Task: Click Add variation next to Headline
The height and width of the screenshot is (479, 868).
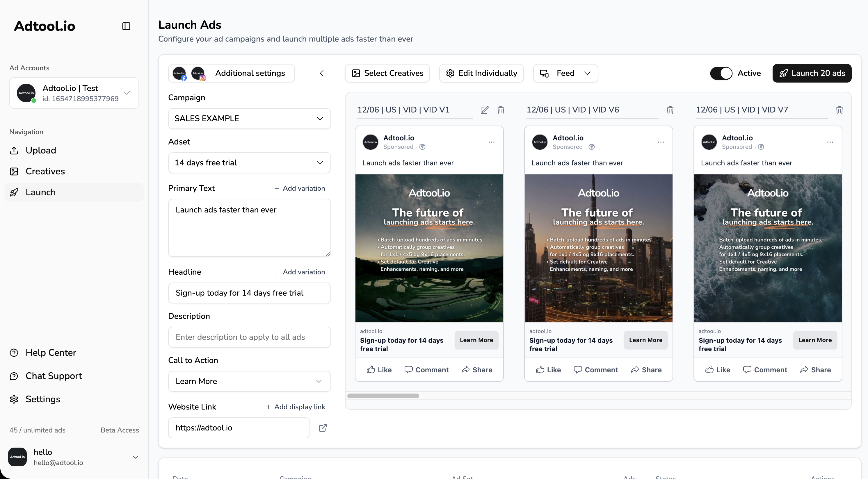Action: click(299, 272)
